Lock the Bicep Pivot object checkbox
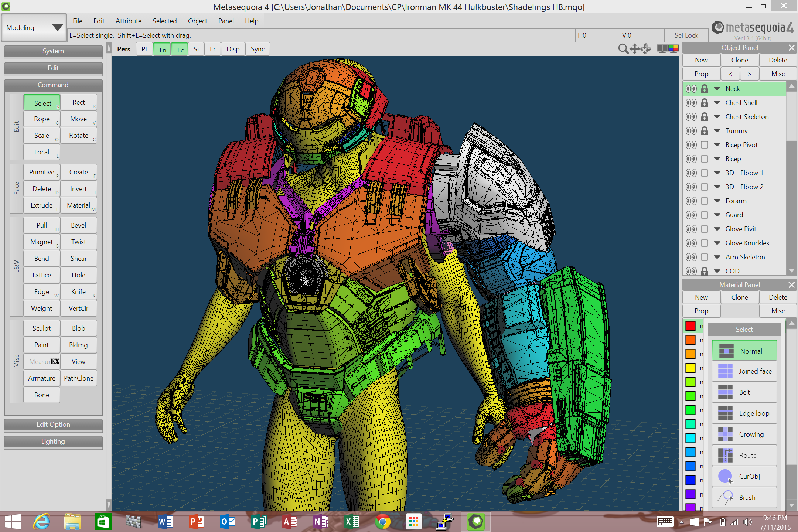The height and width of the screenshot is (532, 798). click(705, 145)
